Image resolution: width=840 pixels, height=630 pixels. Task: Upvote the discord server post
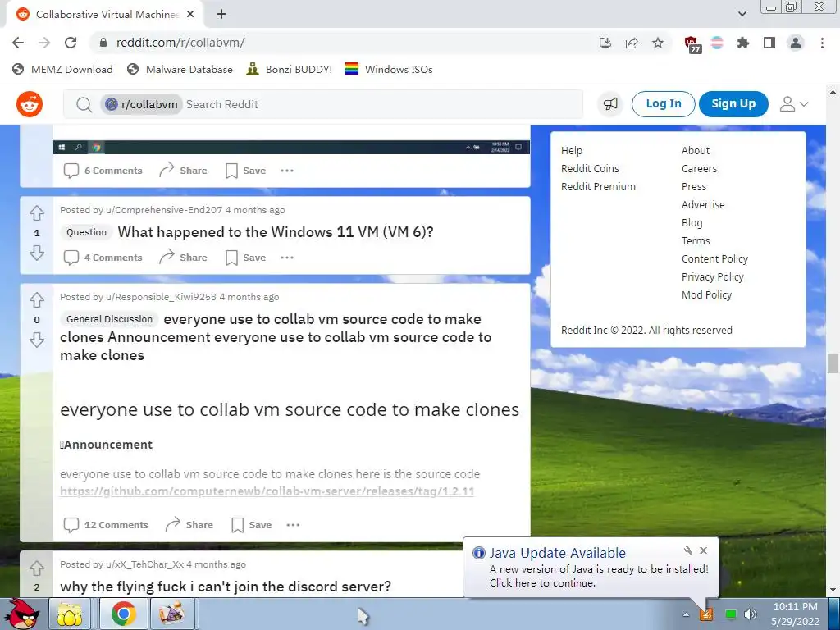point(36,568)
